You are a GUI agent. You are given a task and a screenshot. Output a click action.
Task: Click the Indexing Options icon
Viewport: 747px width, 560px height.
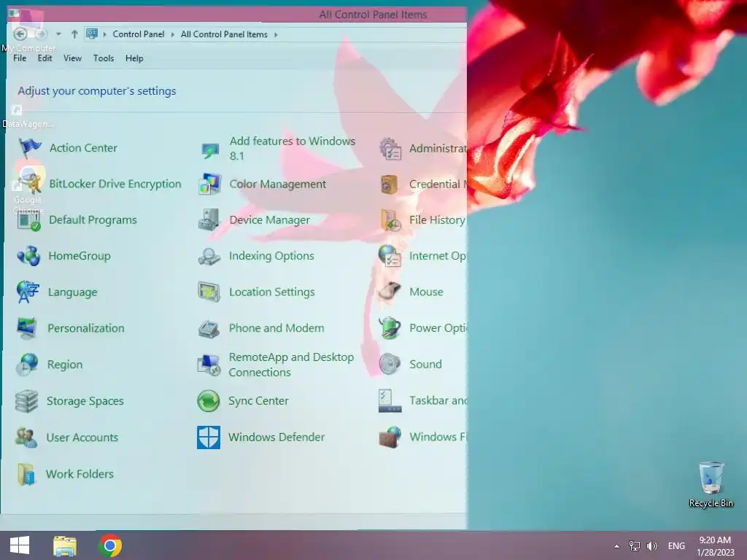[x=209, y=256]
